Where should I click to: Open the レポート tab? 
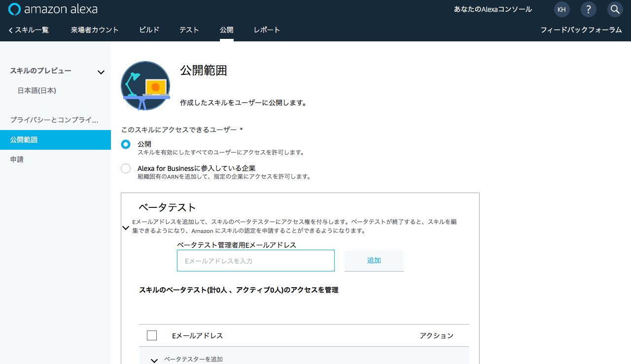[267, 30]
